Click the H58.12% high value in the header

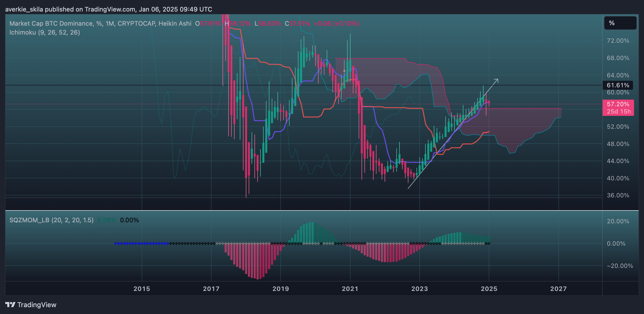click(x=238, y=24)
